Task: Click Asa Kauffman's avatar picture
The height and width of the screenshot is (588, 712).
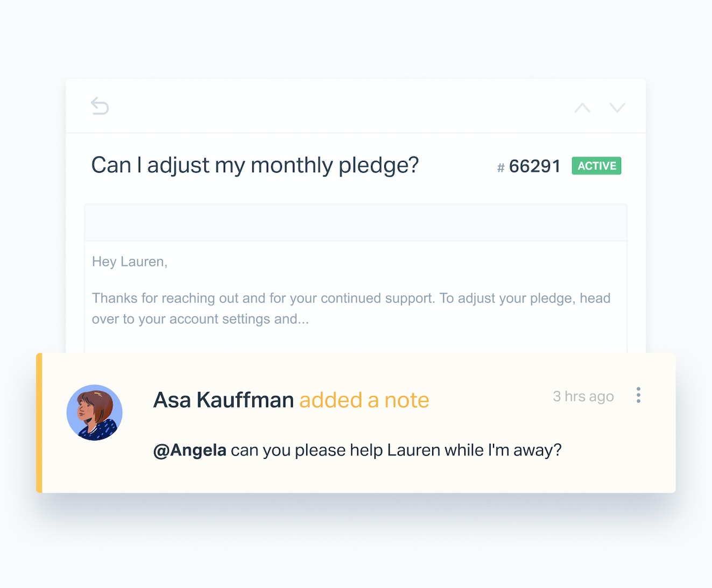Action: 95,413
